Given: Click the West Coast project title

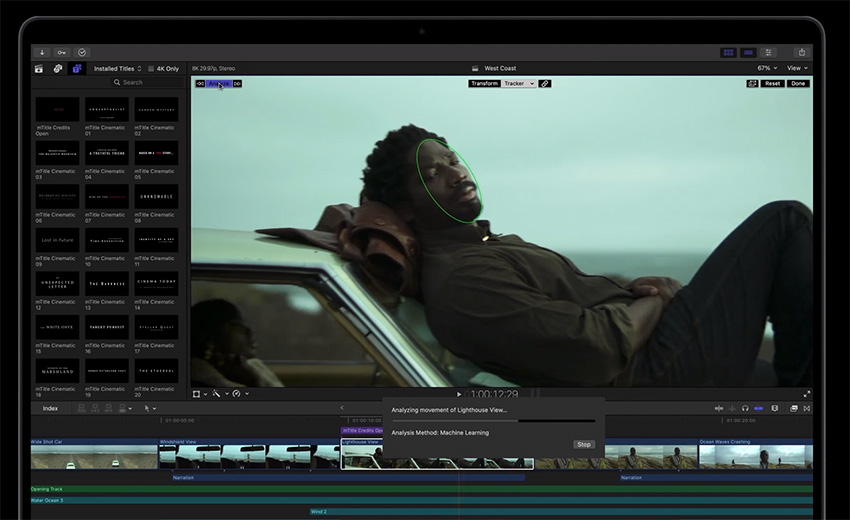Looking at the screenshot, I should point(500,68).
